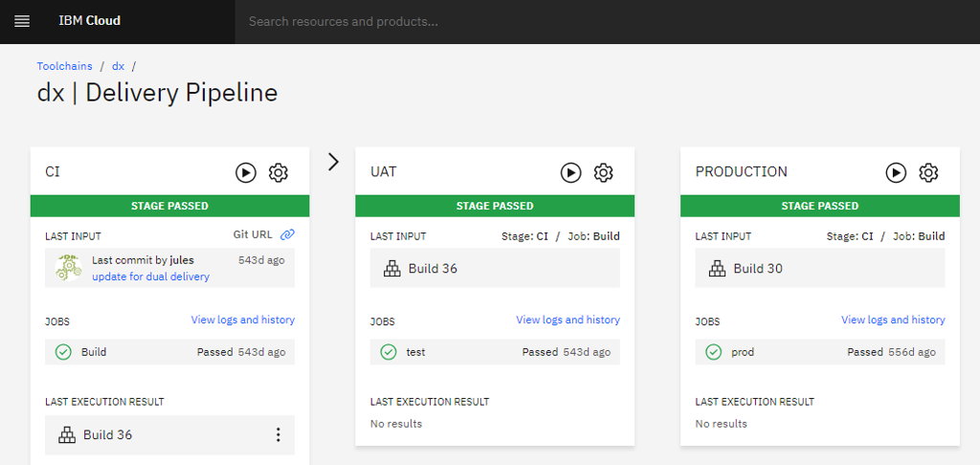Go to Toolchains breadcrumb
Viewport: 980px width, 465px height.
pyautogui.click(x=64, y=66)
